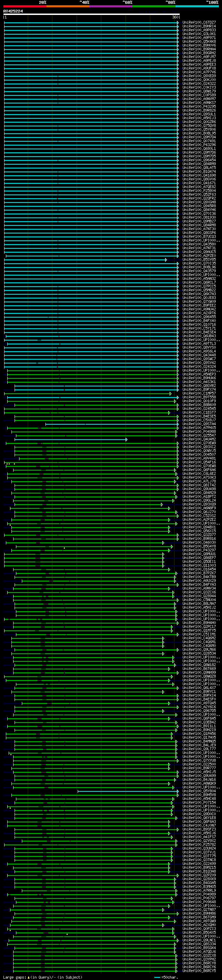
Task: Click the green ~80% identity legend segment
Action: (154, 6)
